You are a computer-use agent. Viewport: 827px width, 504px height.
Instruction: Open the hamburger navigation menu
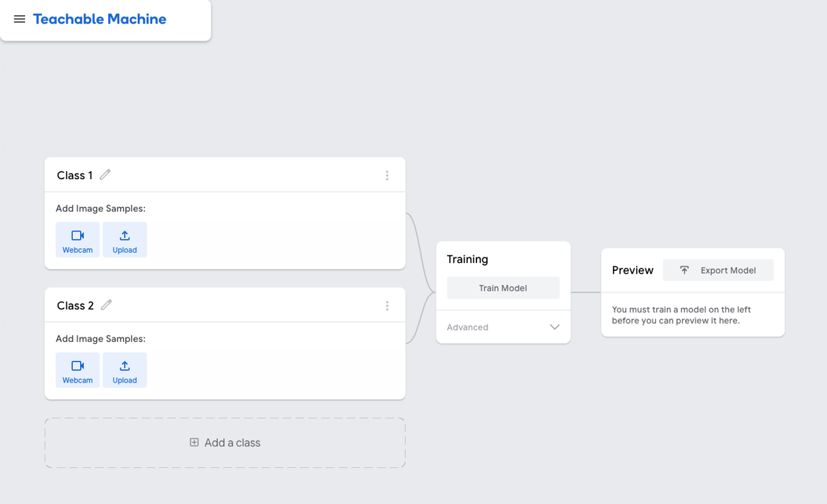tap(20, 19)
